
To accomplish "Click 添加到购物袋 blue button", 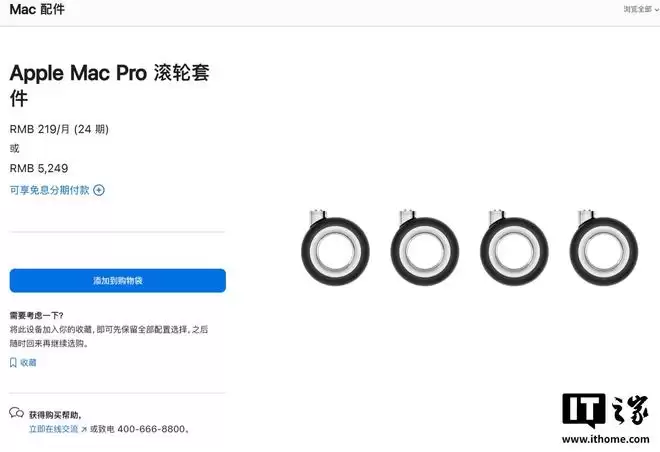I will click(x=118, y=281).
